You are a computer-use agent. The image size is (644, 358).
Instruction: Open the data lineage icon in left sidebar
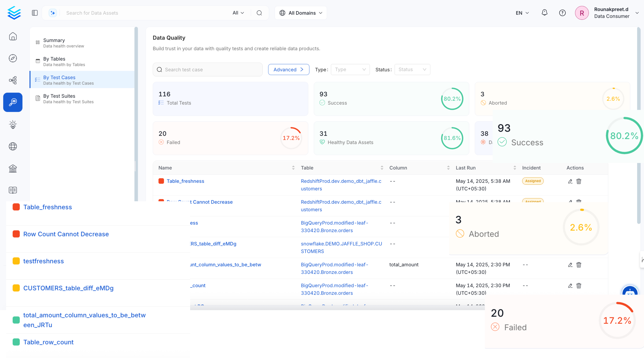pyautogui.click(x=13, y=80)
